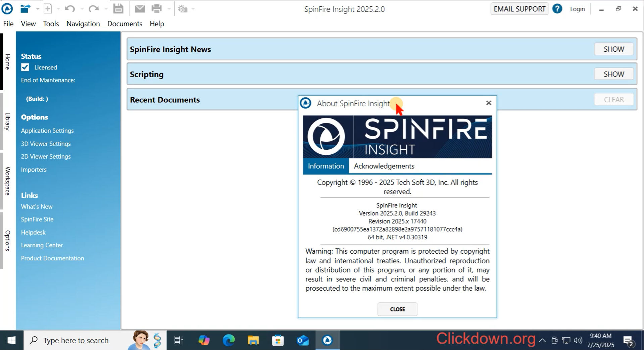Open a file using the open folder icon
Screen dimensions: 644x350
(25, 8)
